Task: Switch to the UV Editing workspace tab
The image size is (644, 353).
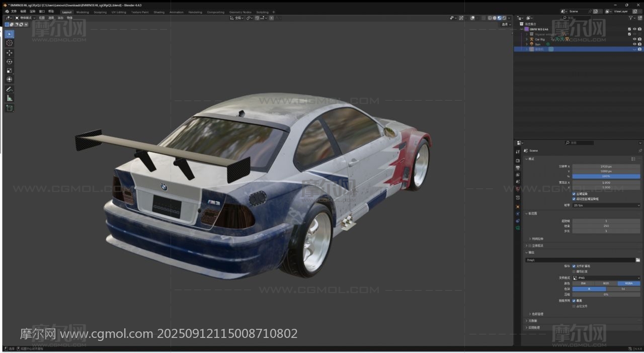Action: 119,12
